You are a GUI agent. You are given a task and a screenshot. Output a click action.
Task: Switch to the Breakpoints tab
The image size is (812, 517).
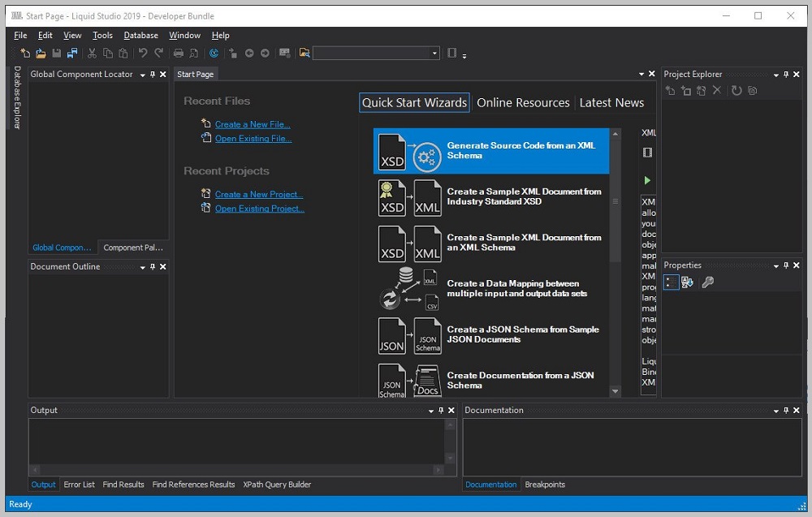545,485
